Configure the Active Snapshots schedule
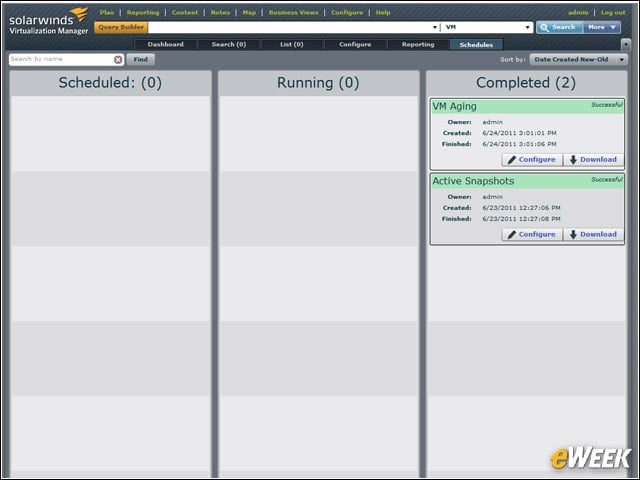 [532, 234]
